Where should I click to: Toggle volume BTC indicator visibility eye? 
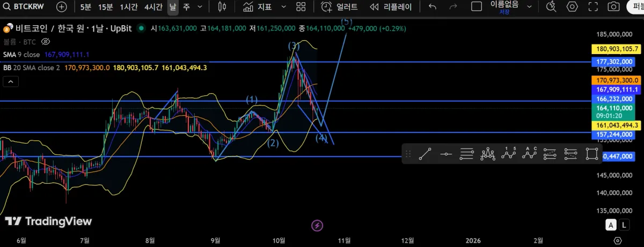46,41
